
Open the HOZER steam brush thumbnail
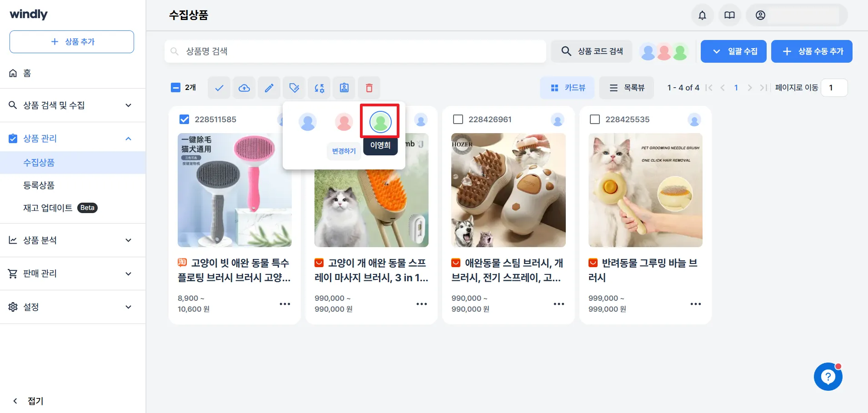pyautogui.click(x=509, y=190)
